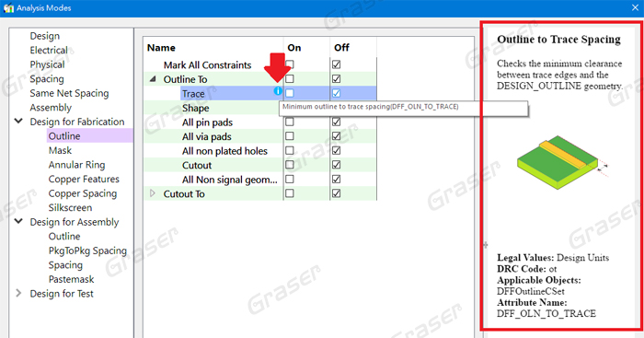This screenshot has width=644, height=338.
Task: Tick the On checkbox for All via pads
Action: [290, 136]
